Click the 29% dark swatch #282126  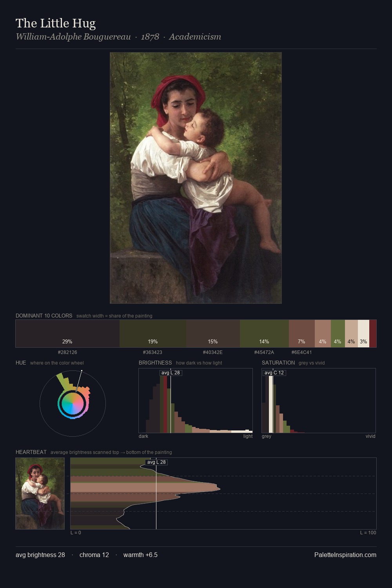pos(67,334)
